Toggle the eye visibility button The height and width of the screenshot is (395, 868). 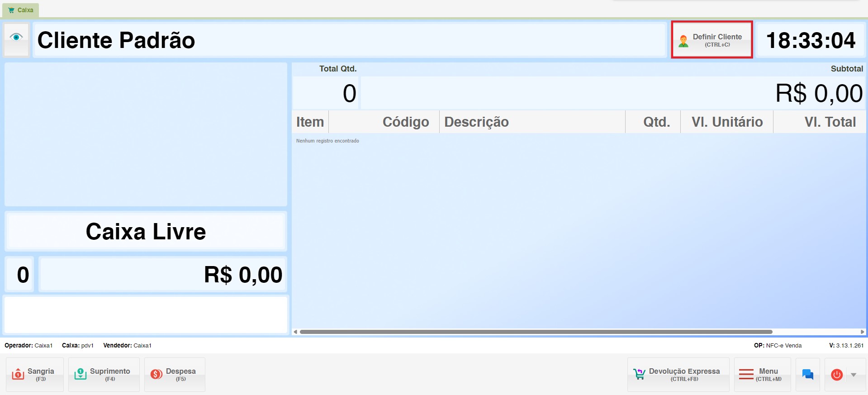(16, 38)
